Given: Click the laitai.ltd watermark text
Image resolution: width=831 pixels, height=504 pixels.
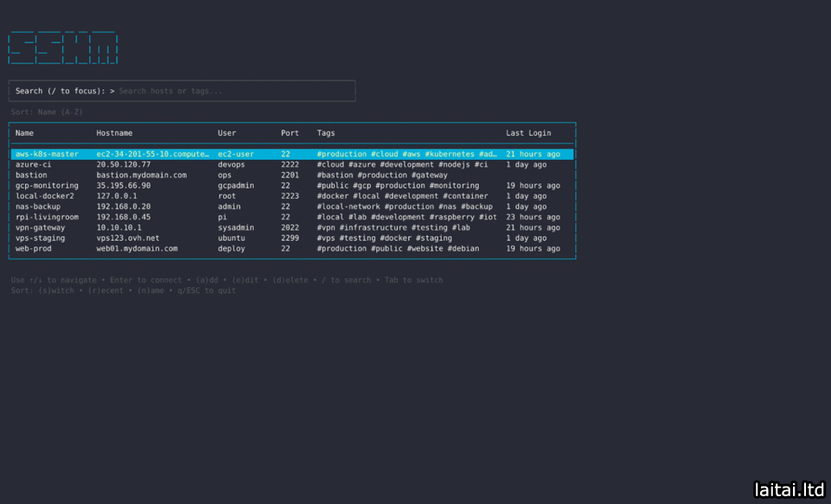Looking at the screenshot, I should (x=789, y=489).
